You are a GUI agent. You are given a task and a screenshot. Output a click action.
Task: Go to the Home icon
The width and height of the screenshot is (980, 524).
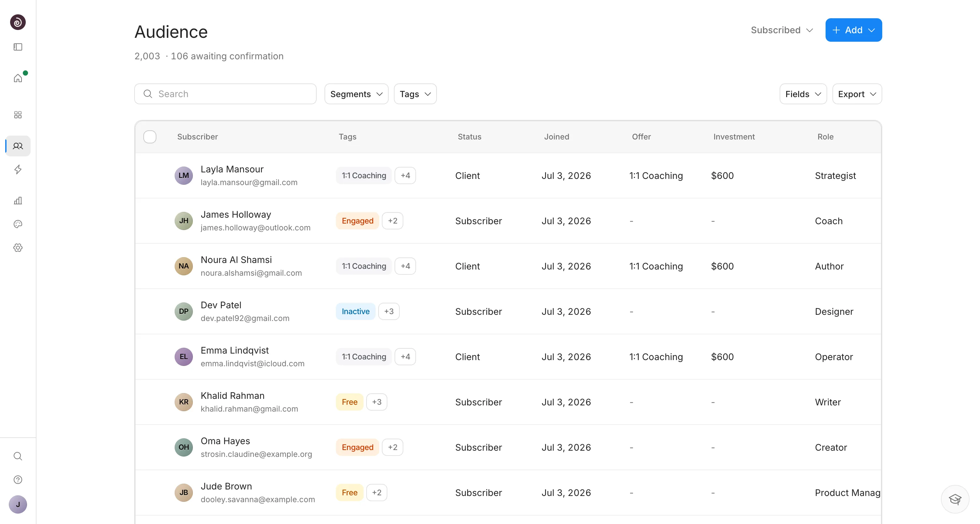[x=18, y=78]
